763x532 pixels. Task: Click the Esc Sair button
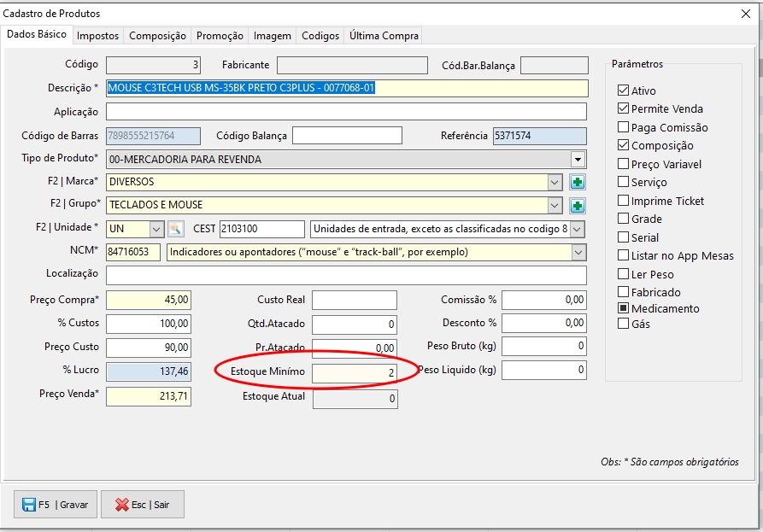tap(143, 505)
